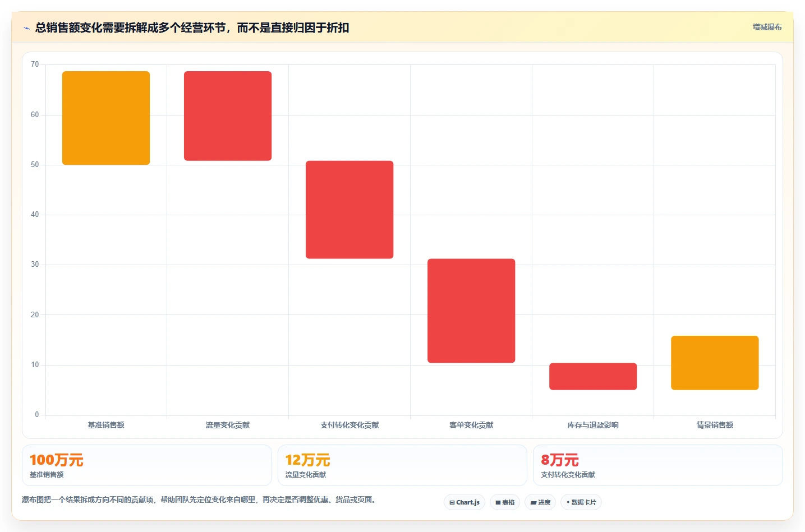
Task: Click the red 支付转化变化贡献 bar
Action: point(349,210)
